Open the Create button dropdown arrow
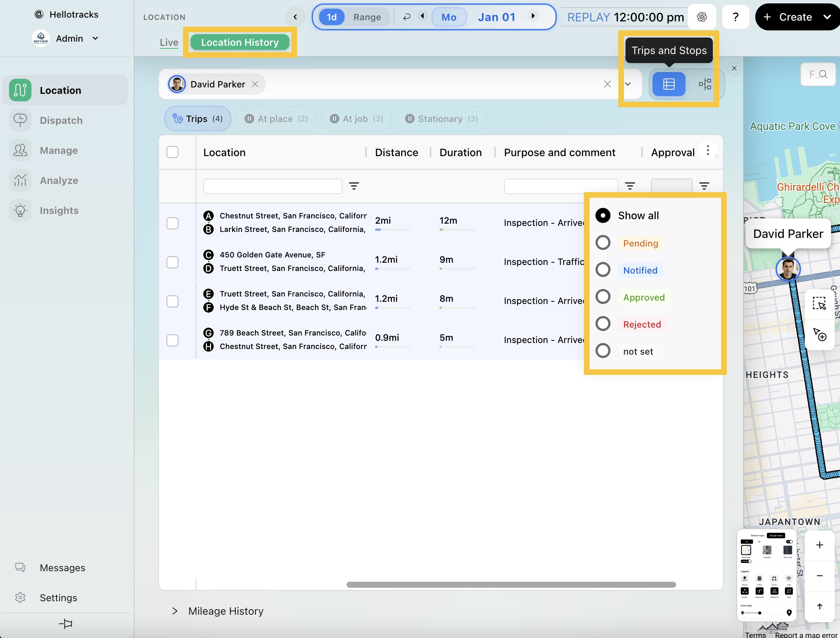Image resolution: width=840 pixels, height=638 pixels. pos(827,17)
